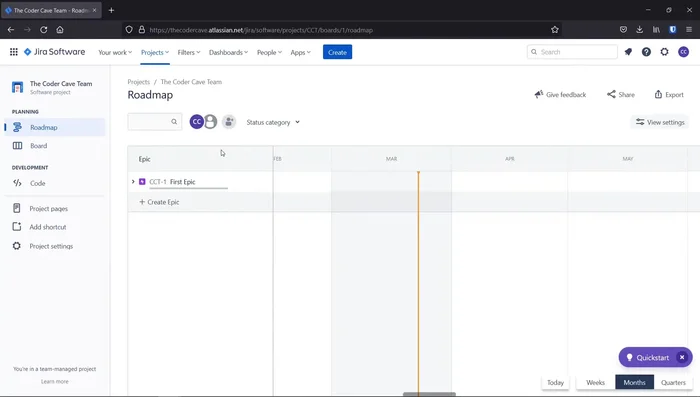
Task: Click the Pocket save icon
Action: tap(623, 30)
